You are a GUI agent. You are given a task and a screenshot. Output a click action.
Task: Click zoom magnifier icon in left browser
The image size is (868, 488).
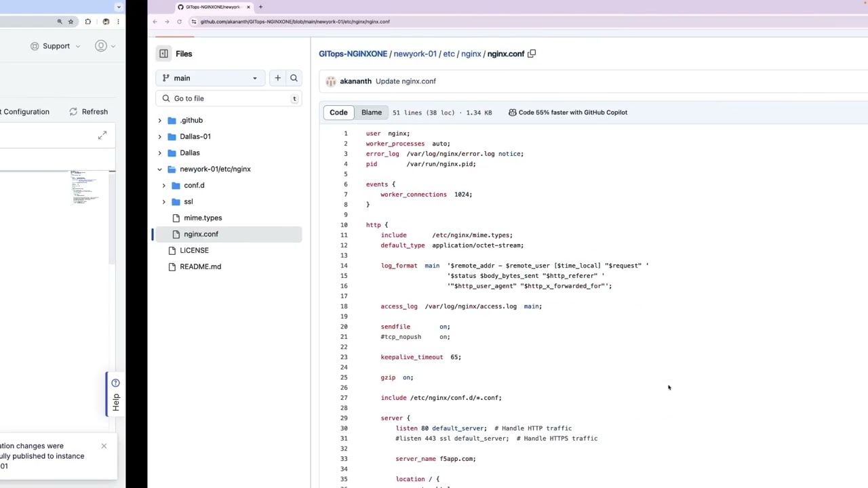[x=60, y=22]
